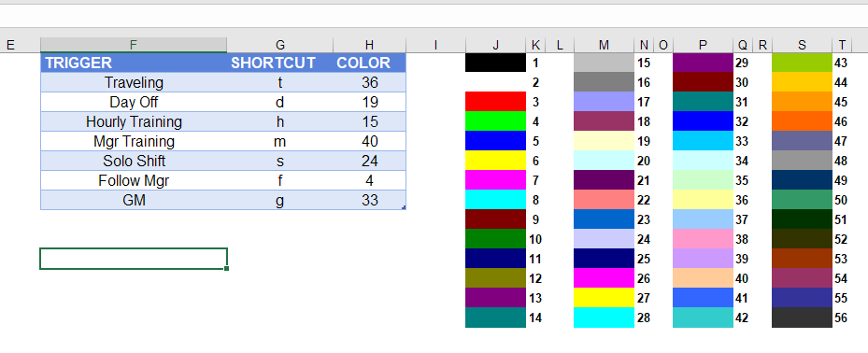Click the cyan swatch numbered 8

point(495,200)
